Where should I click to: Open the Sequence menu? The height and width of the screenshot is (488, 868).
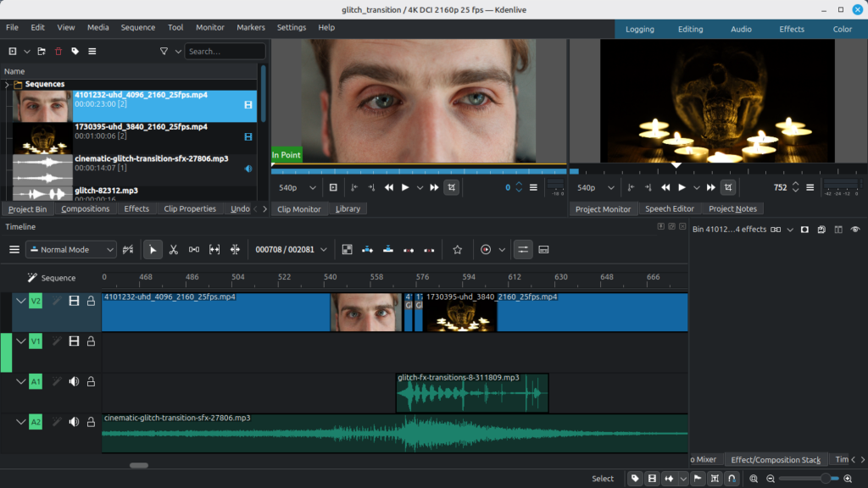point(137,27)
